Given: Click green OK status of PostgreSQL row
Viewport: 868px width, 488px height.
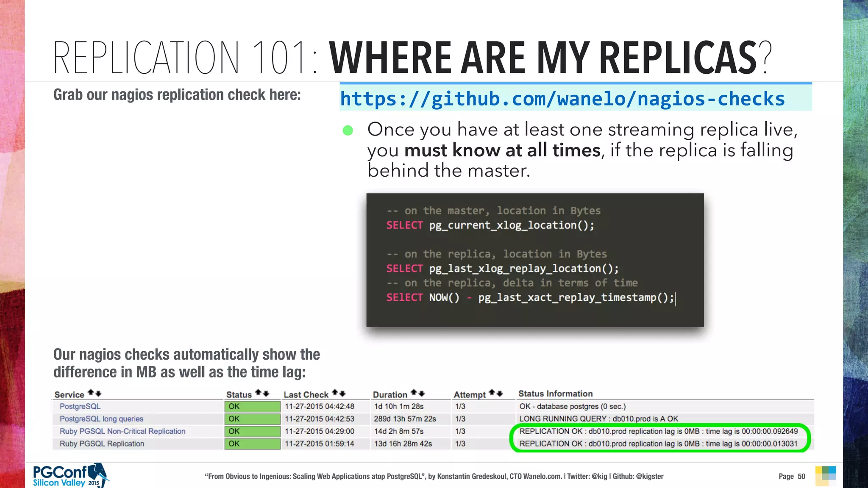Looking at the screenshot, I should tap(252, 407).
